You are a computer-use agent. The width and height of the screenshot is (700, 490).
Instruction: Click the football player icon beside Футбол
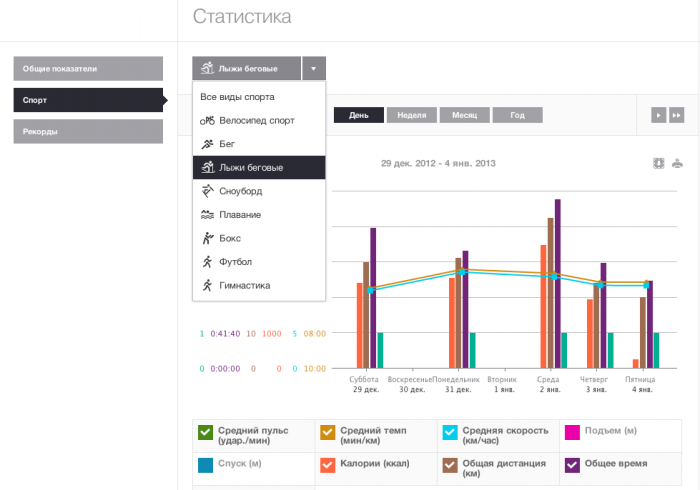pyautogui.click(x=207, y=262)
